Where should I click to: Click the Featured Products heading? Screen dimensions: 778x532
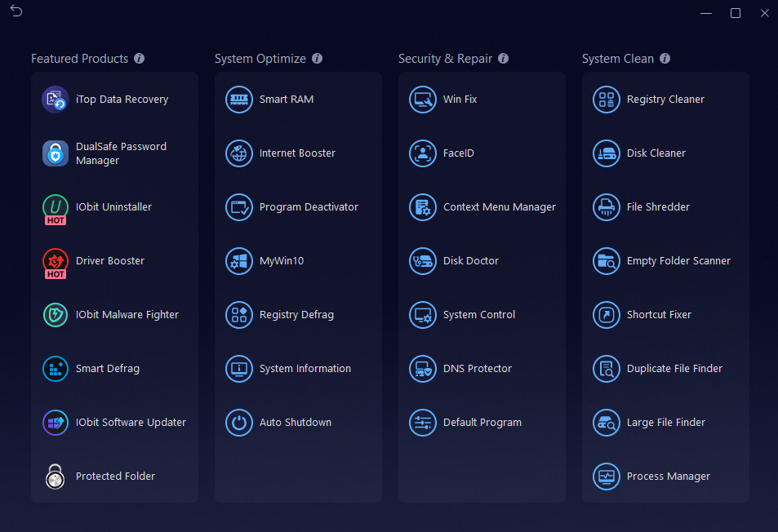(x=79, y=59)
